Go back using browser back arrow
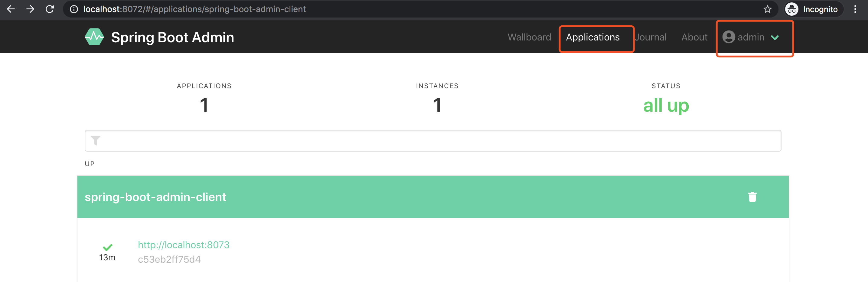Image resolution: width=868 pixels, height=282 pixels. pyautogui.click(x=11, y=9)
